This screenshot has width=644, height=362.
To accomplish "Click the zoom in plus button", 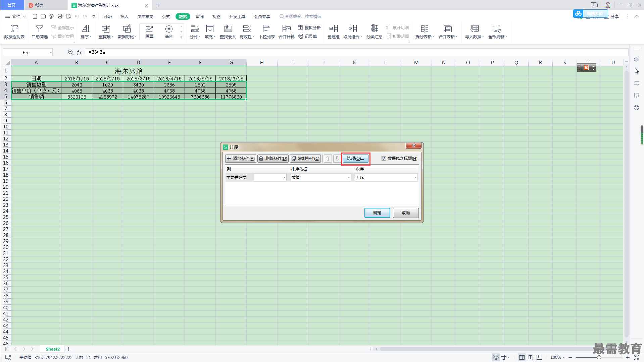I will pos(628,357).
